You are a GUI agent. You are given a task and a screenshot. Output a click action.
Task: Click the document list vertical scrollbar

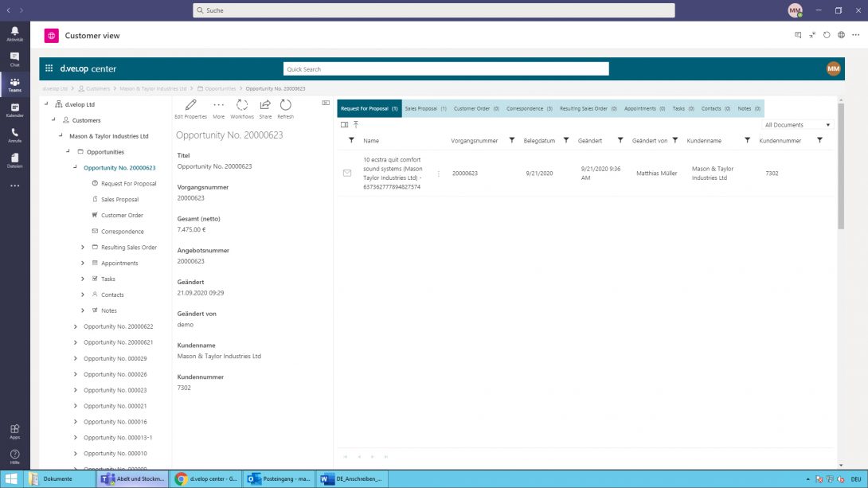(x=841, y=166)
